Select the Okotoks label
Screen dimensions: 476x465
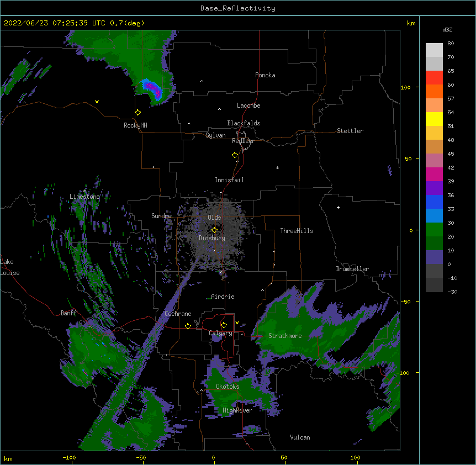[x=228, y=387]
